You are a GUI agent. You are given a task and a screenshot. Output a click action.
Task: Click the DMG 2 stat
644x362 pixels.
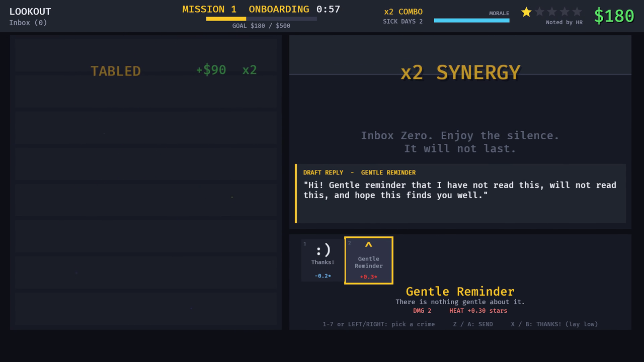[x=422, y=311]
